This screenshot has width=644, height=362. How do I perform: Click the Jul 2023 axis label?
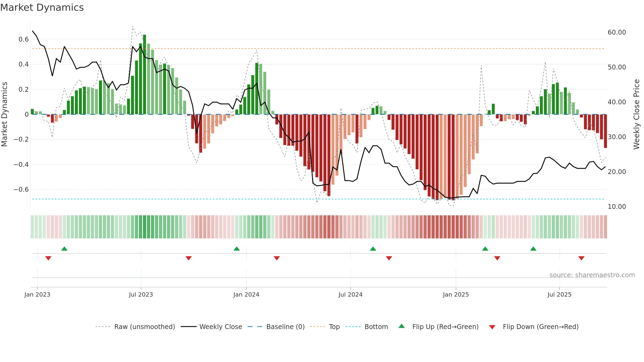click(141, 294)
